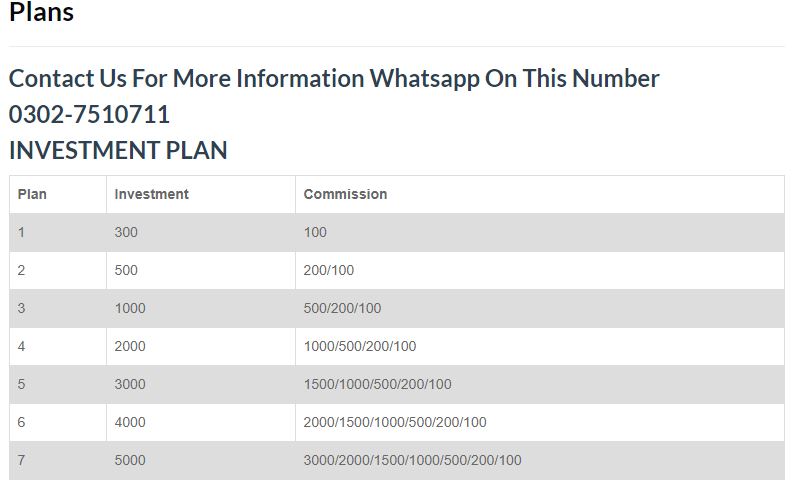
Task: Click the INVESTMENT PLAN heading
Action: (118, 150)
